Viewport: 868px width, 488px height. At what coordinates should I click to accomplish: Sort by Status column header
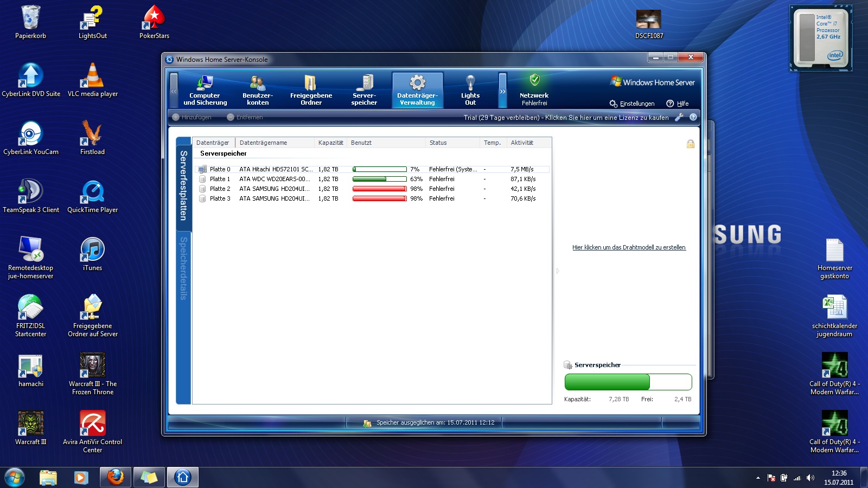[x=453, y=143]
